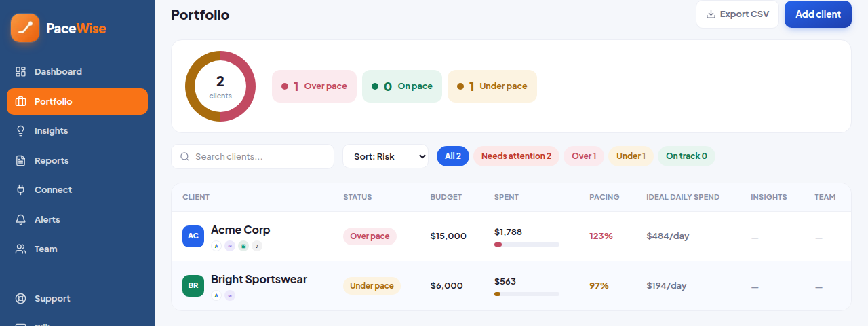Open Alerts from the sidebar
The height and width of the screenshot is (326, 868).
click(x=77, y=219)
